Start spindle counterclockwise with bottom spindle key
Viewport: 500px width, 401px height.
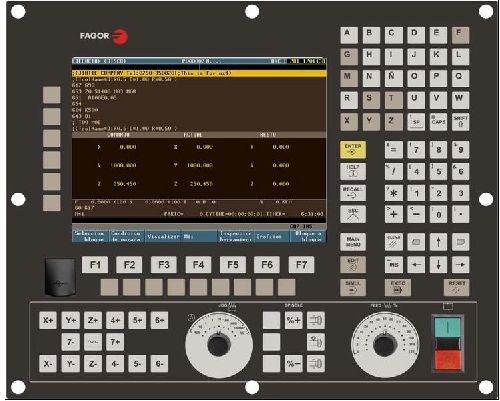tap(316, 364)
